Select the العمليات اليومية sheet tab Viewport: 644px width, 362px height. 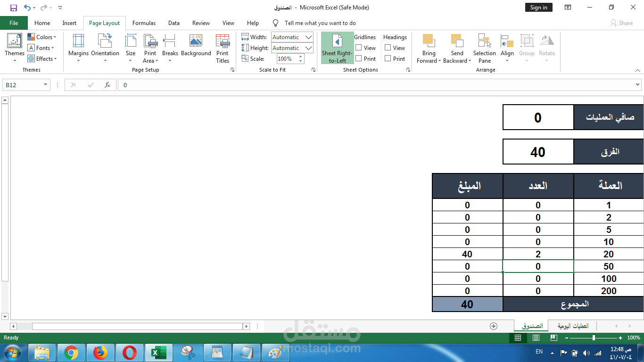click(x=573, y=326)
